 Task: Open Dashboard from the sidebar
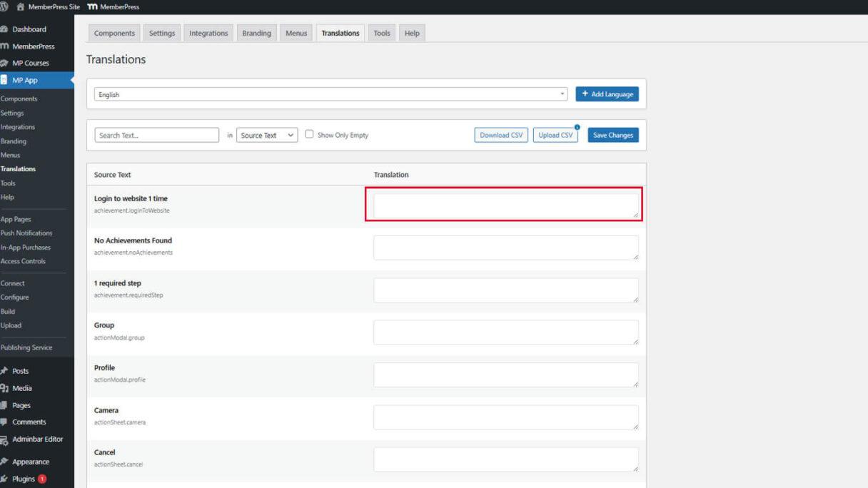point(29,29)
